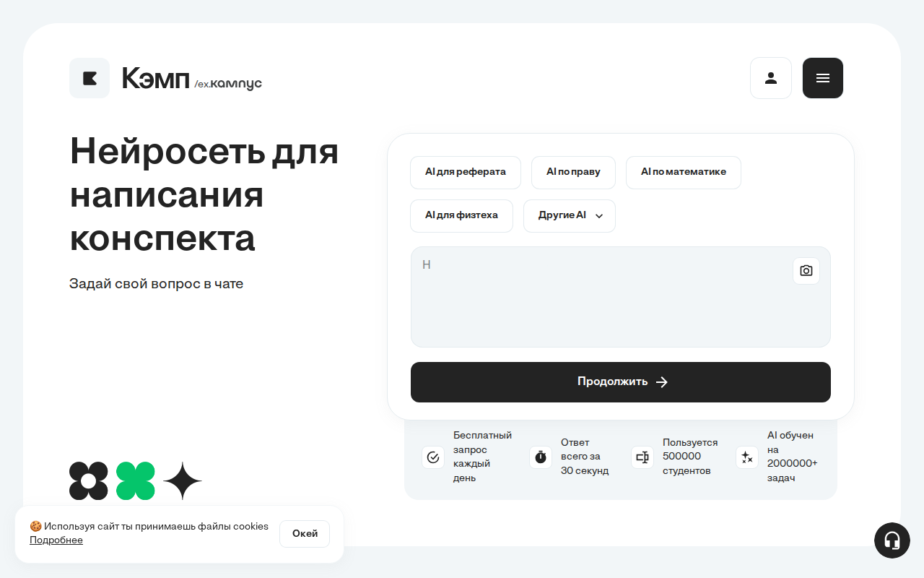Select the AI по математике chip
The width and height of the screenshot is (924, 578).
[684, 173]
